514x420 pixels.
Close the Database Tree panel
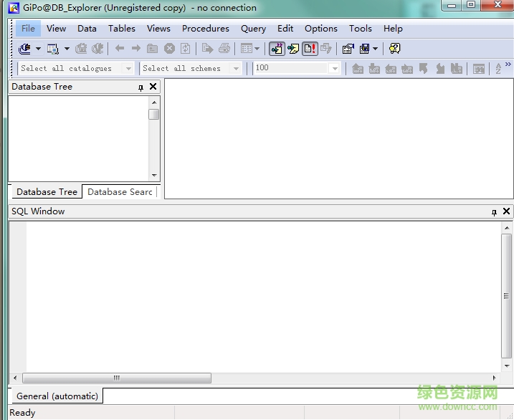click(x=153, y=87)
